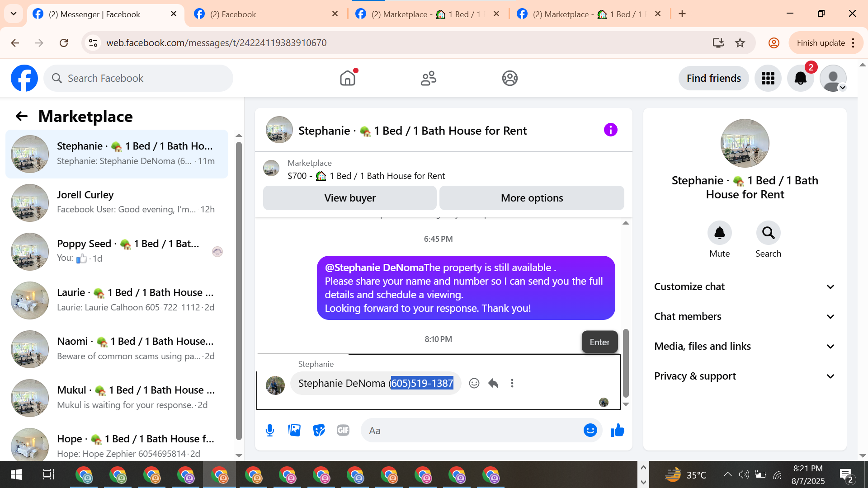Open the Windows Start menu

click(x=16, y=474)
